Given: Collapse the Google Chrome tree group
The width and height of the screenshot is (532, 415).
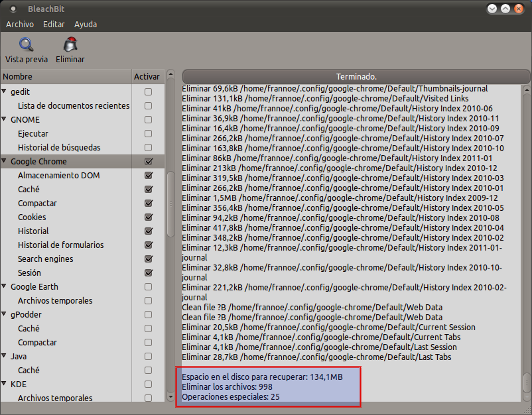Looking at the screenshot, I should pyautogui.click(x=5, y=160).
